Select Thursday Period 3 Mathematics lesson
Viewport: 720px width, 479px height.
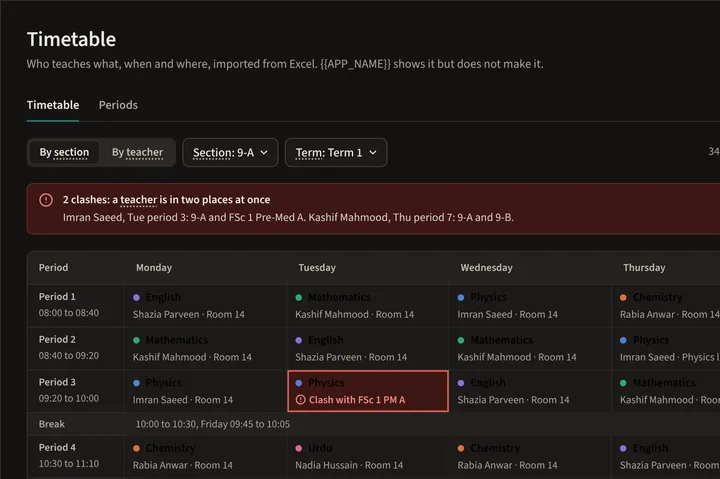click(666, 391)
